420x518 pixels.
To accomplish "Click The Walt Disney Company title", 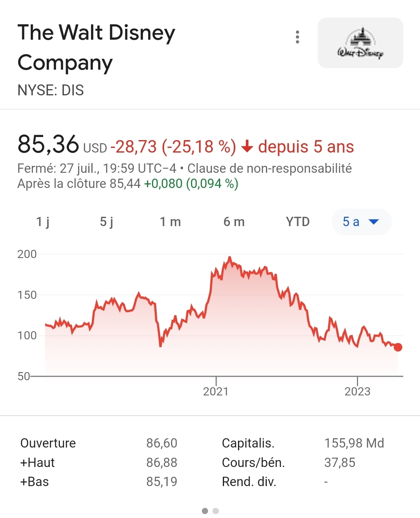I will (x=96, y=47).
